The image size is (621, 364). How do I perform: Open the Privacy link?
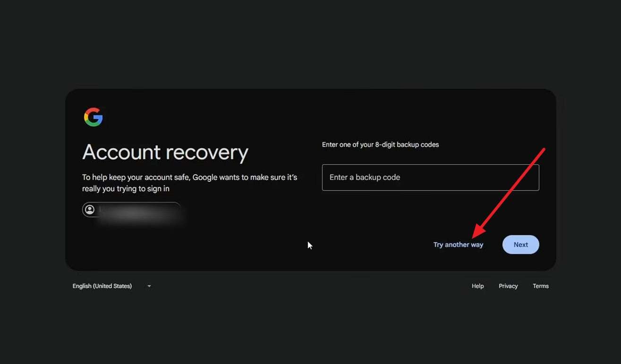coord(508,286)
